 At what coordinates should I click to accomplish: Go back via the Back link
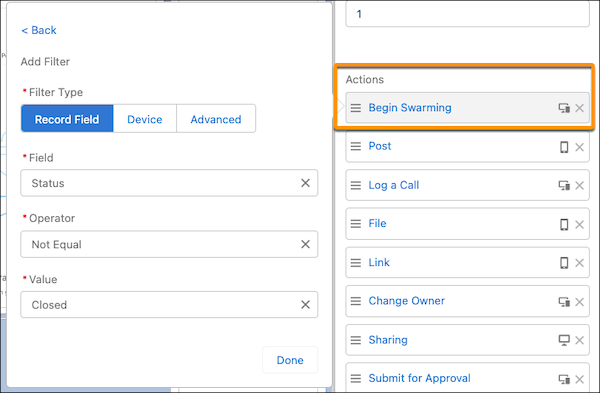(x=39, y=30)
